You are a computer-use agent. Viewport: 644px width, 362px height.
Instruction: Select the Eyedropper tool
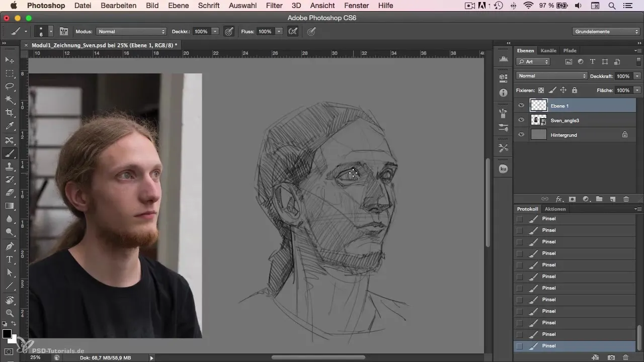click(10, 126)
